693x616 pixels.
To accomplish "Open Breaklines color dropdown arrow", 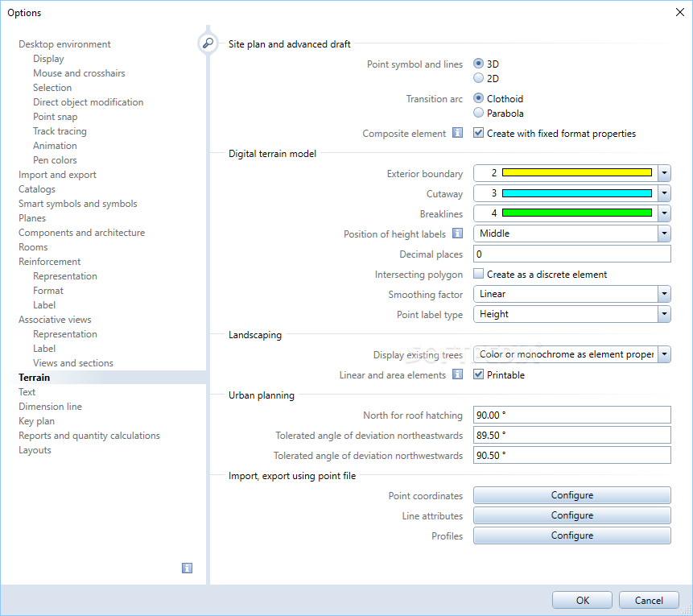I will point(664,213).
